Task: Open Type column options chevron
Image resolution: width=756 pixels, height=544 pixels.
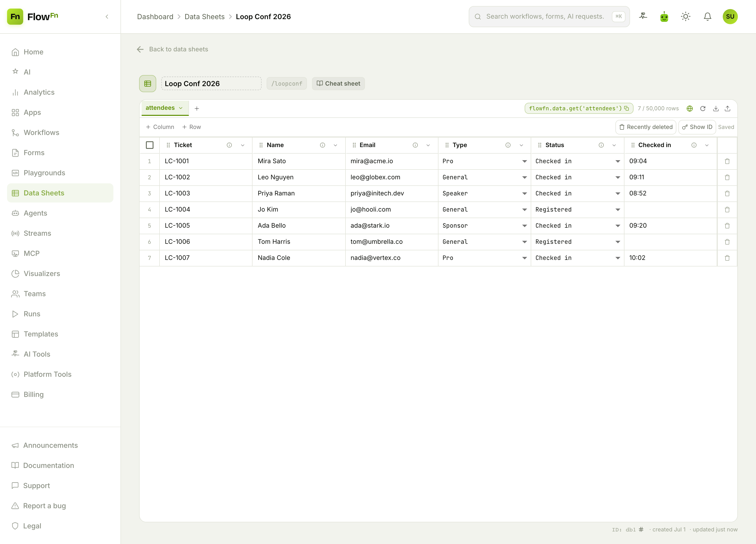Action: 521,145
